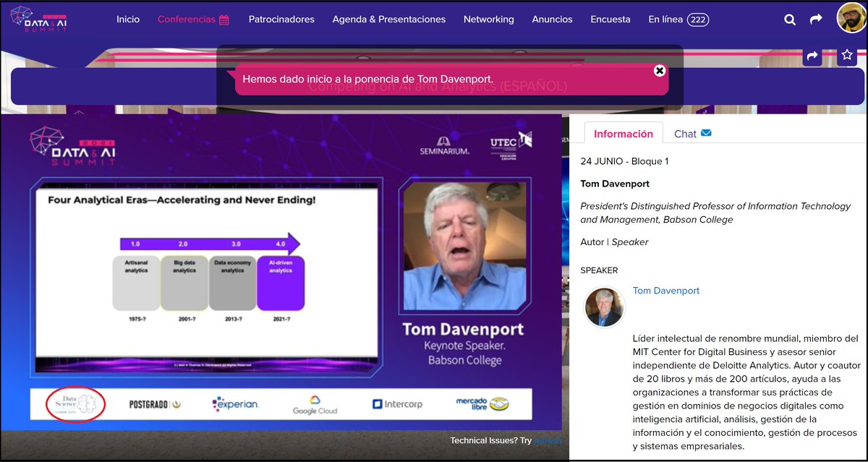
Task: Open the user profile avatar
Action: click(852, 18)
